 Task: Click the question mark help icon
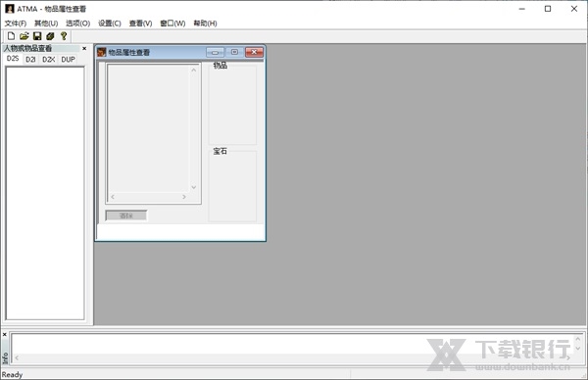[x=64, y=36]
